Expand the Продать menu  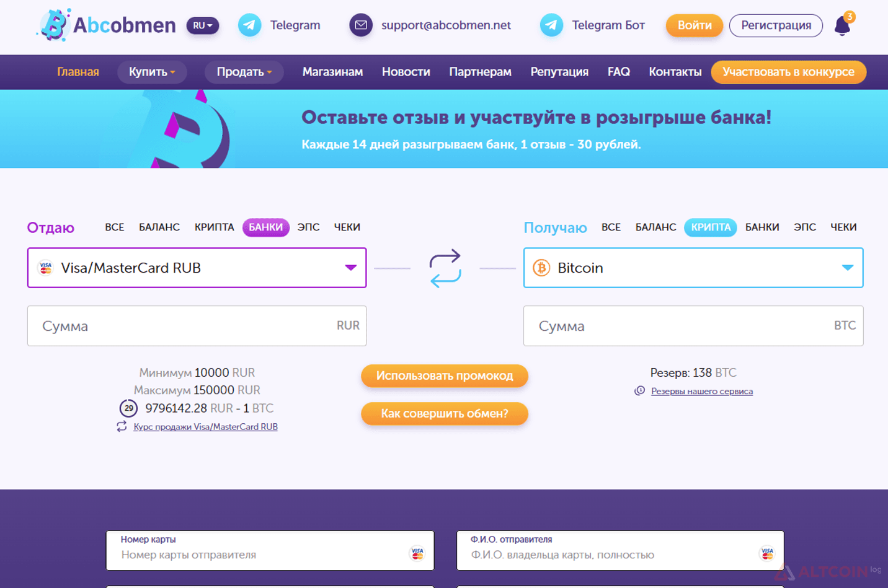point(244,72)
